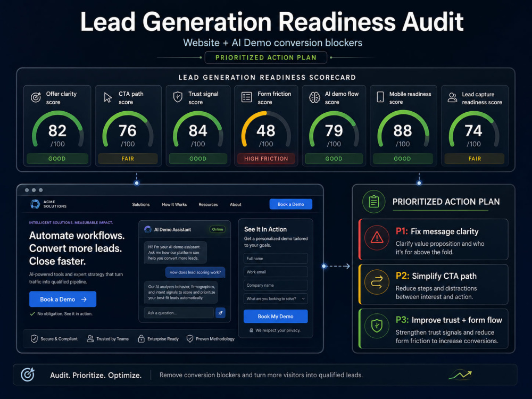Image resolution: width=532 pixels, height=399 pixels.
Task: Open the P3 Improve trust + form flow card
Action: click(x=433, y=328)
